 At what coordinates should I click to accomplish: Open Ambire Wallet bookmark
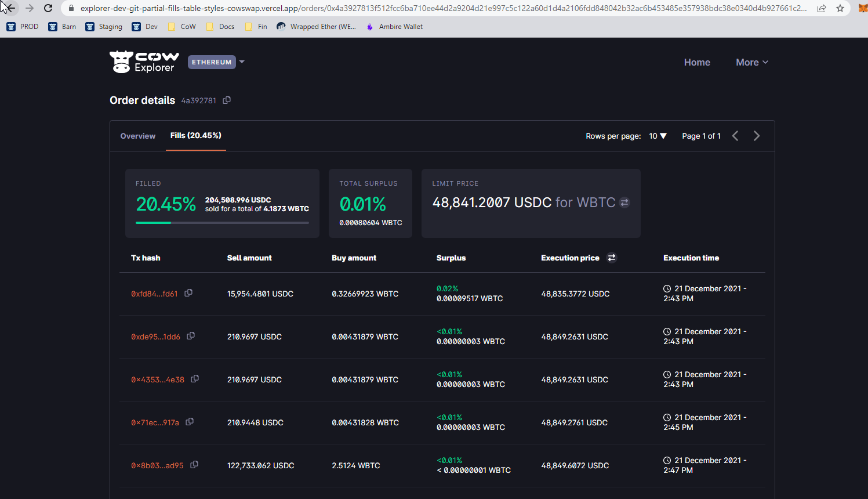click(394, 27)
